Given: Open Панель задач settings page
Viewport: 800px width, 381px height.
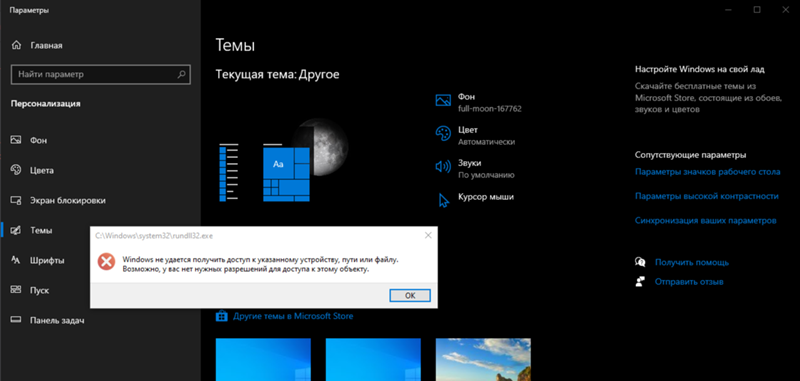Looking at the screenshot, I should pos(101,320).
